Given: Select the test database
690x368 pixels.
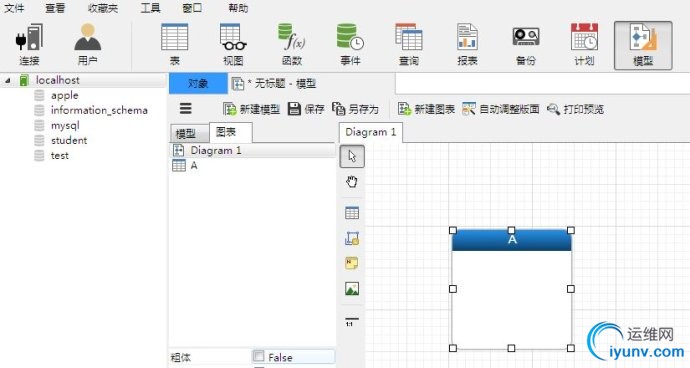Looking at the screenshot, I should coord(59,155).
